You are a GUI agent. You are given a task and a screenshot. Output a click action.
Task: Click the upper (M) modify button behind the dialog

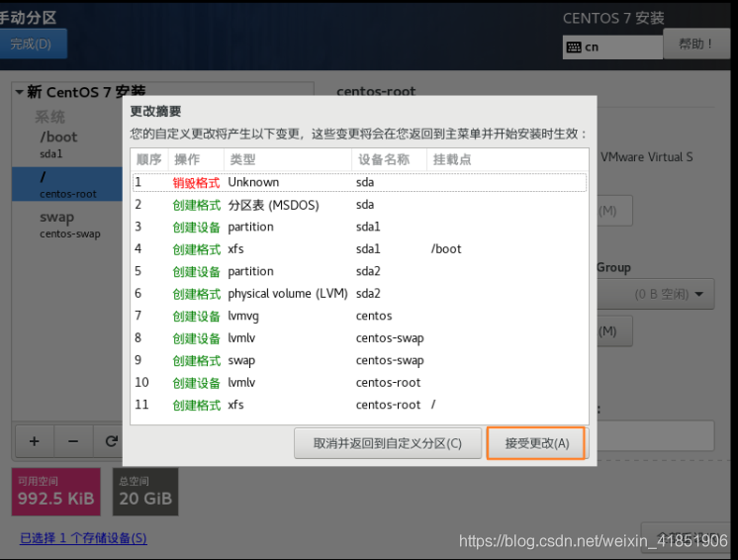coord(614,211)
